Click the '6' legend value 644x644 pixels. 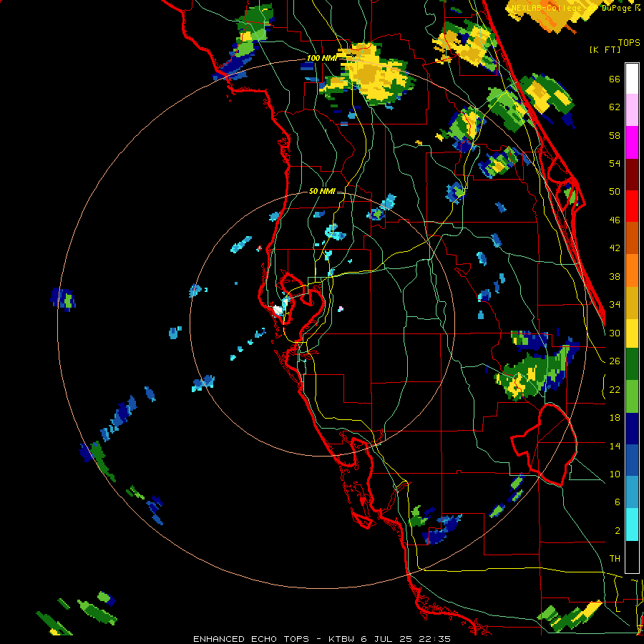coord(617,502)
